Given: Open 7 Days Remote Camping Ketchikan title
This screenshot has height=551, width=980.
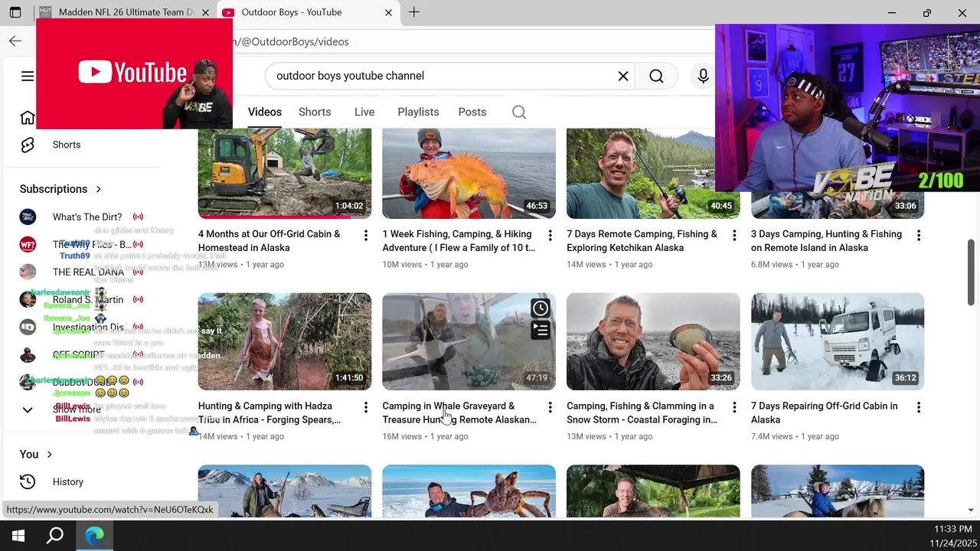Looking at the screenshot, I should pyautogui.click(x=642, y=241).
